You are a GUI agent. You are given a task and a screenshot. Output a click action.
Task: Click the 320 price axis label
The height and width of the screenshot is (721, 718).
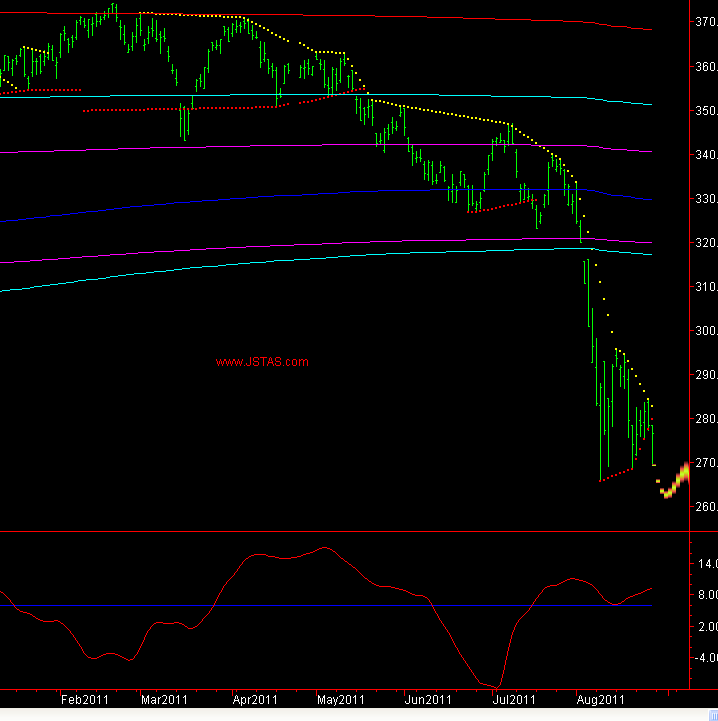705,243
